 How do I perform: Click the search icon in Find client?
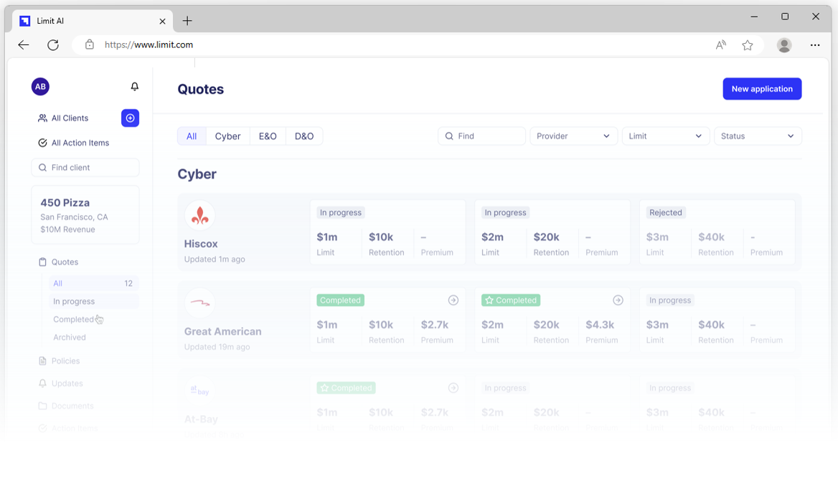43,168
